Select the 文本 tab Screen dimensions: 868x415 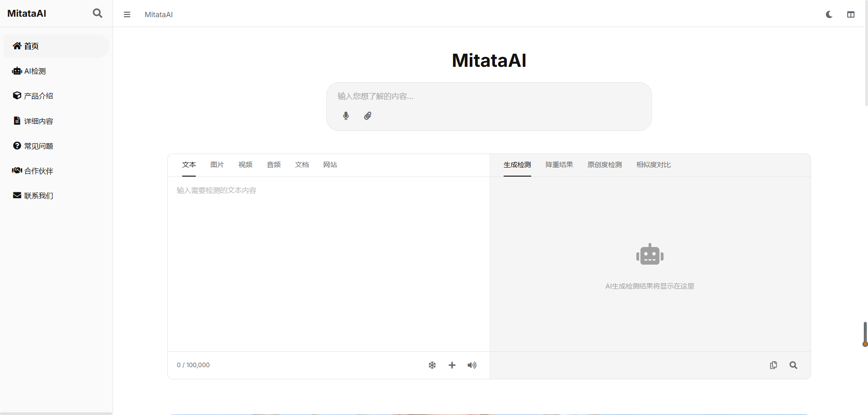[189, 165]
